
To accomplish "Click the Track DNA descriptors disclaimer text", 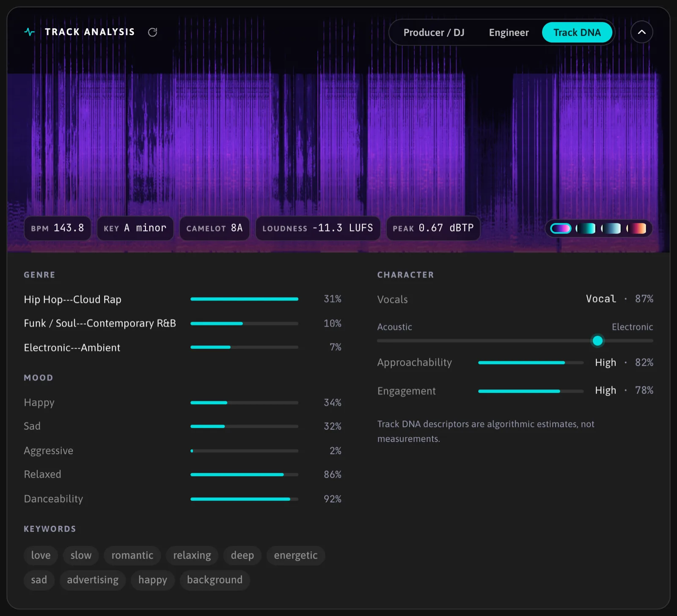I will click(486, 431).
